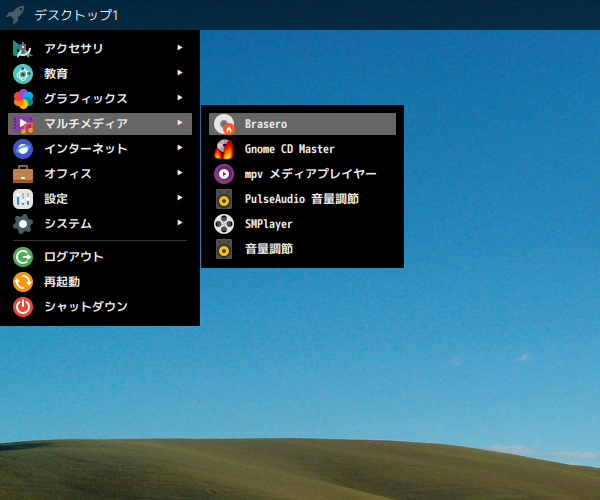Click the マルチメディア film icon
This screenshot has height=500, width=600.
point(23,124)
